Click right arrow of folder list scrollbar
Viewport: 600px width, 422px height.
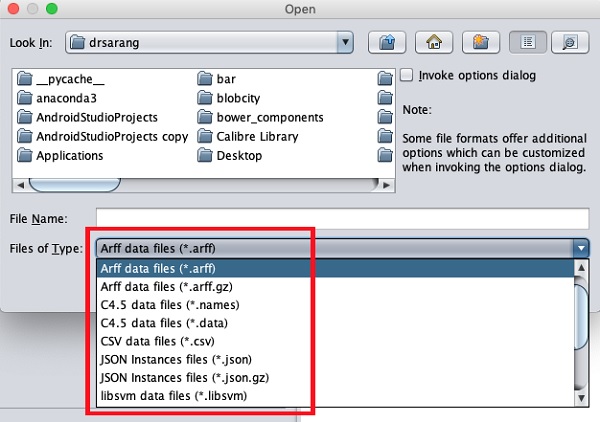point(386,185)
